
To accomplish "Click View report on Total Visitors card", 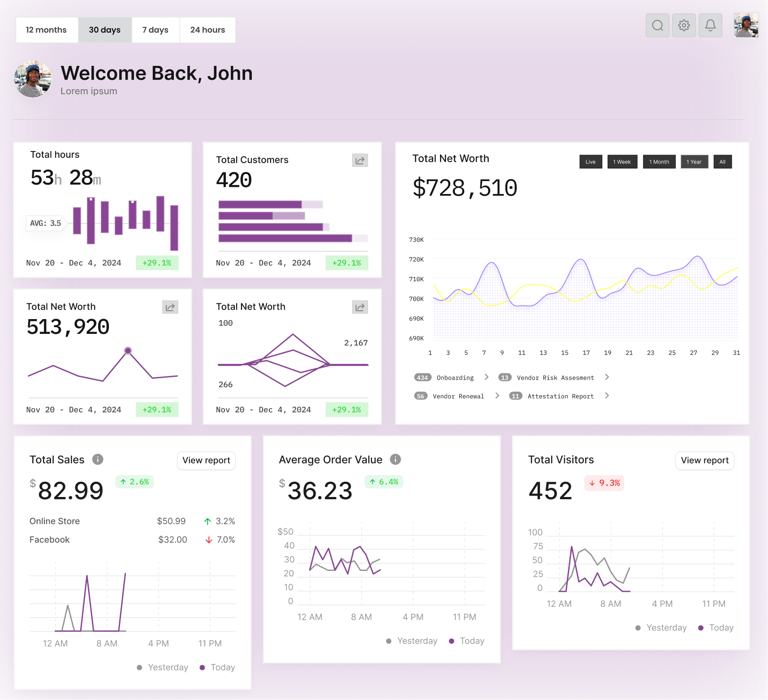I will pos(704,460).
